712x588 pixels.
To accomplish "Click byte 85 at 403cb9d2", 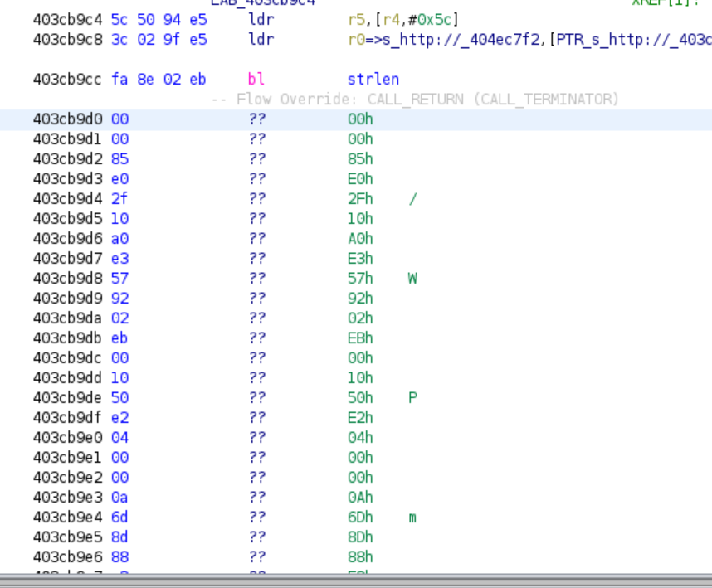I will pos(119,159).
